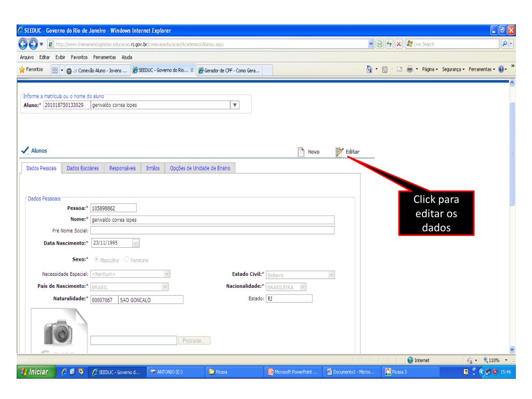
Task: Click the Estado RJ field
Action: point(289,299)
